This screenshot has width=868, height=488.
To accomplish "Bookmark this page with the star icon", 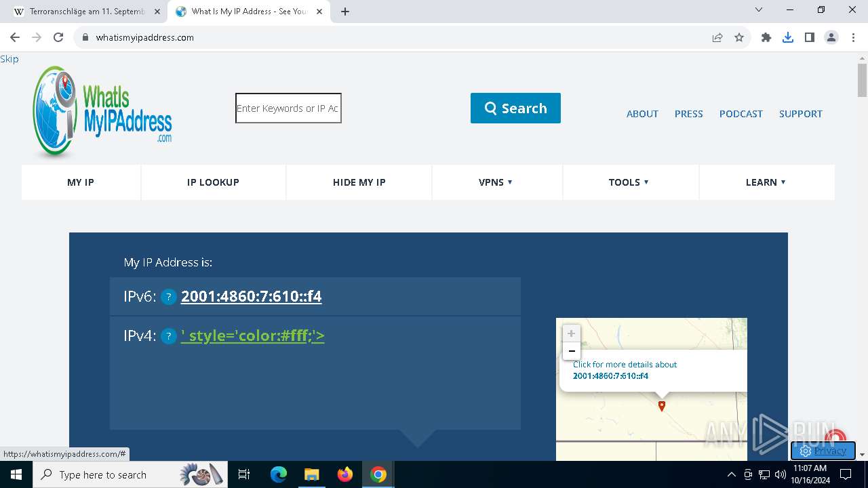I will pos(739,37).
